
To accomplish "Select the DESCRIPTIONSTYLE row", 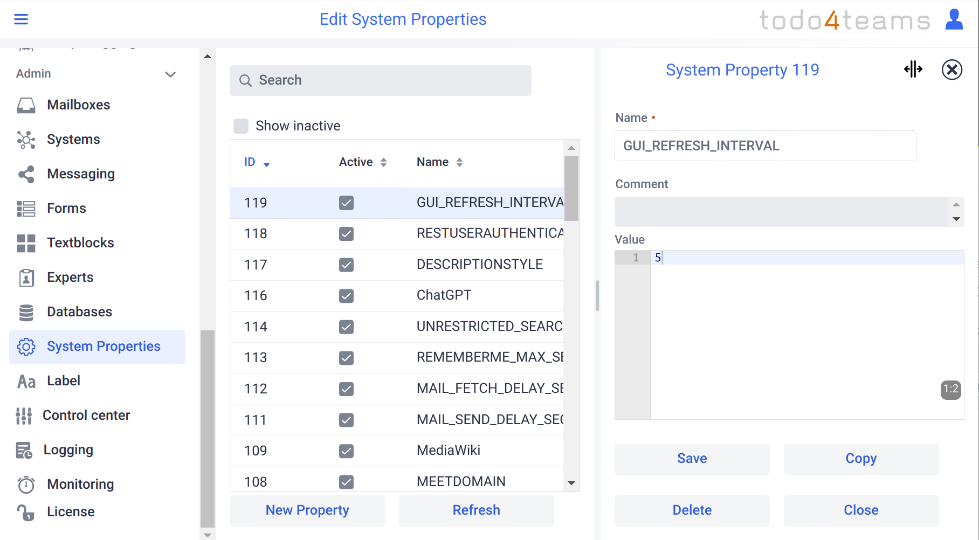I will coord(396,265).
